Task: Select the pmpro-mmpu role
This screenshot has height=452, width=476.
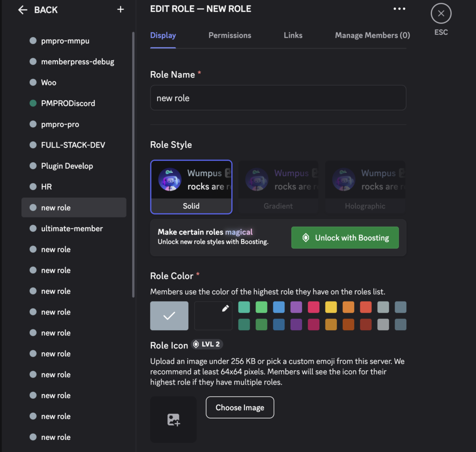Action: pyautogui.click(x=74, y=41)
